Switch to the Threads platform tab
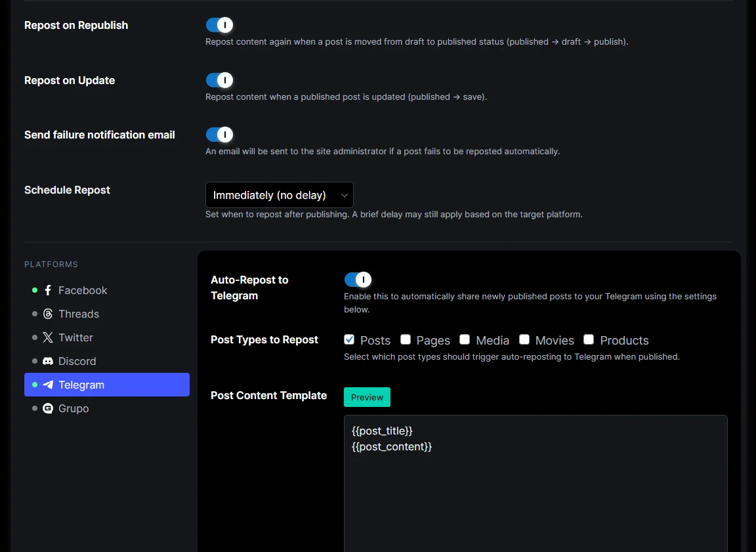The height and width of the screenshot is (552, 756). 106,314
